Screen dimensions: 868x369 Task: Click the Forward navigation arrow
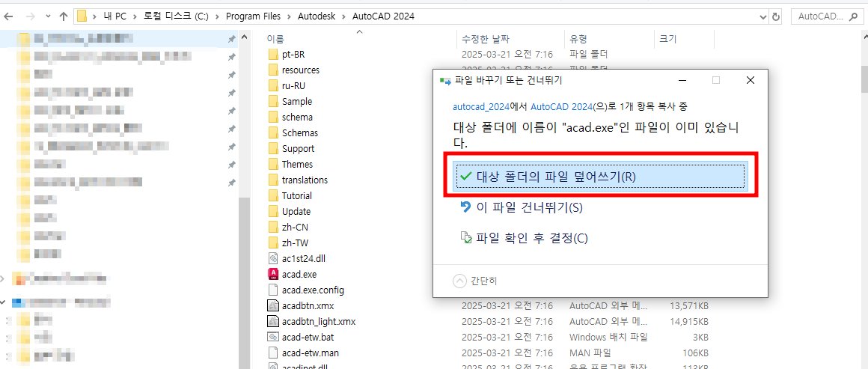click(32, 16)
